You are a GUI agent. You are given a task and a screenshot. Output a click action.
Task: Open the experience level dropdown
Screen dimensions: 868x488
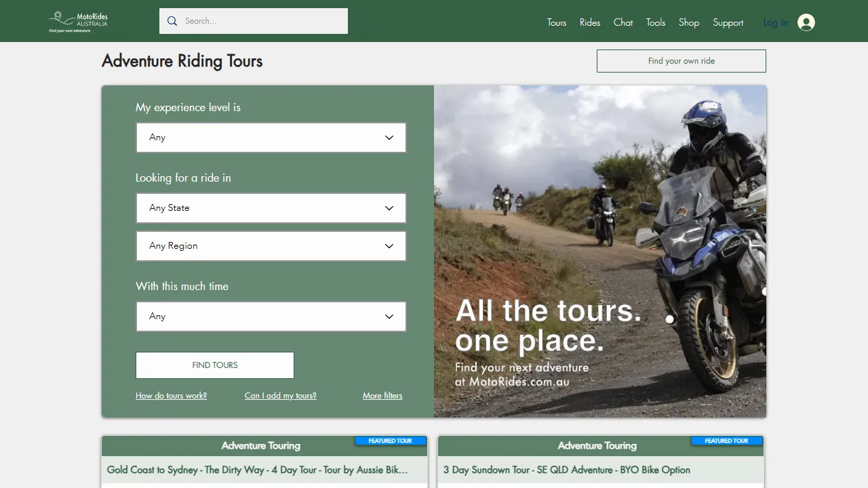point(271,137)
